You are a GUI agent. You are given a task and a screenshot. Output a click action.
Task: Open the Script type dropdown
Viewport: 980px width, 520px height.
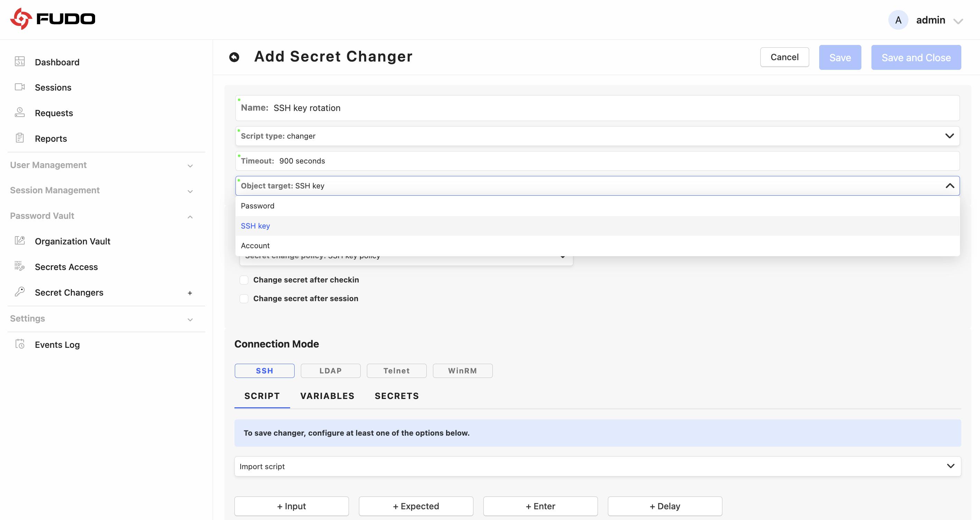(597, 136)
